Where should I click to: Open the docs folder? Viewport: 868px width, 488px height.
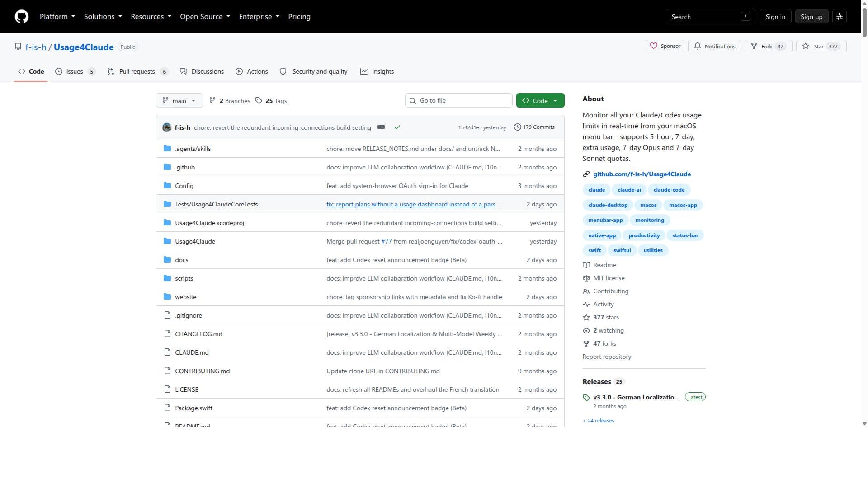181,260
